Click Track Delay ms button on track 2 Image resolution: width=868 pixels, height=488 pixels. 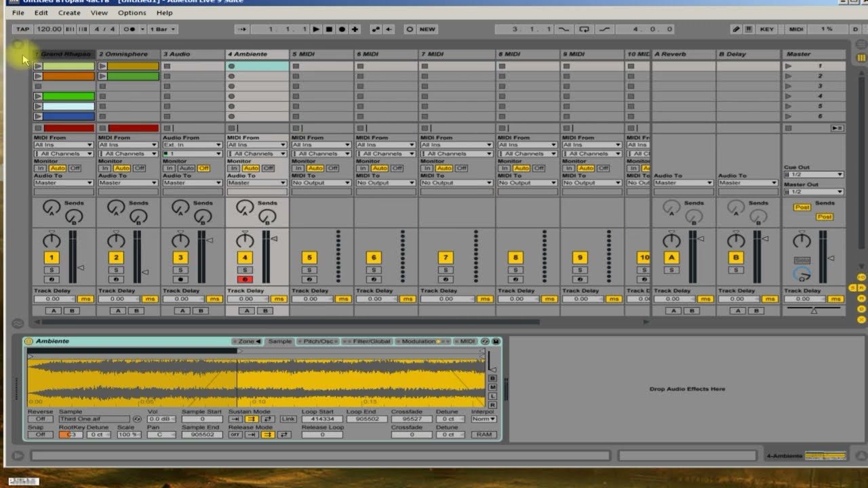(x=149, y=299)
